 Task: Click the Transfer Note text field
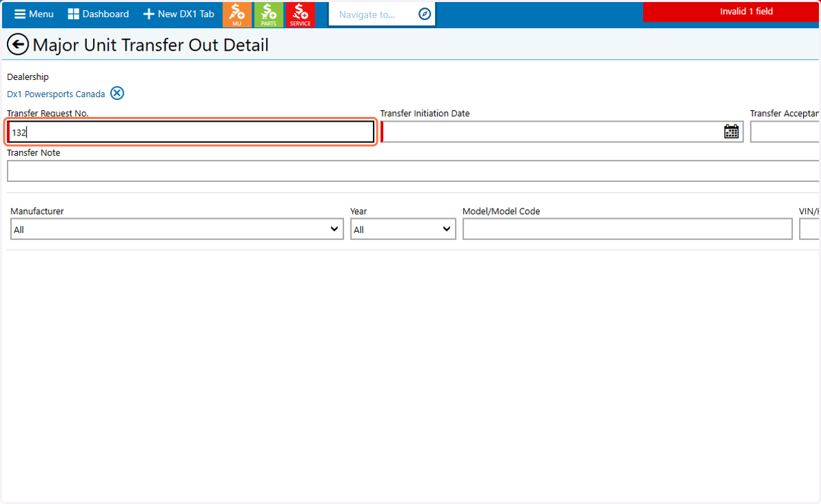(x=414, y=171)
